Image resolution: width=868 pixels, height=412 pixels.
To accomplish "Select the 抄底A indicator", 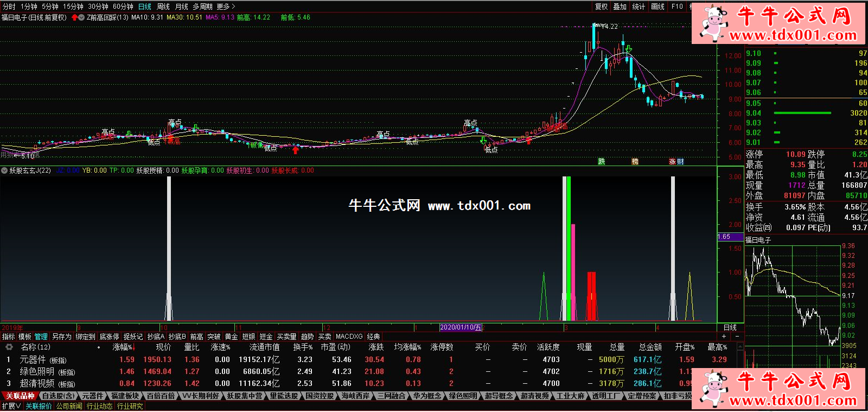I will tap(156, 337).
